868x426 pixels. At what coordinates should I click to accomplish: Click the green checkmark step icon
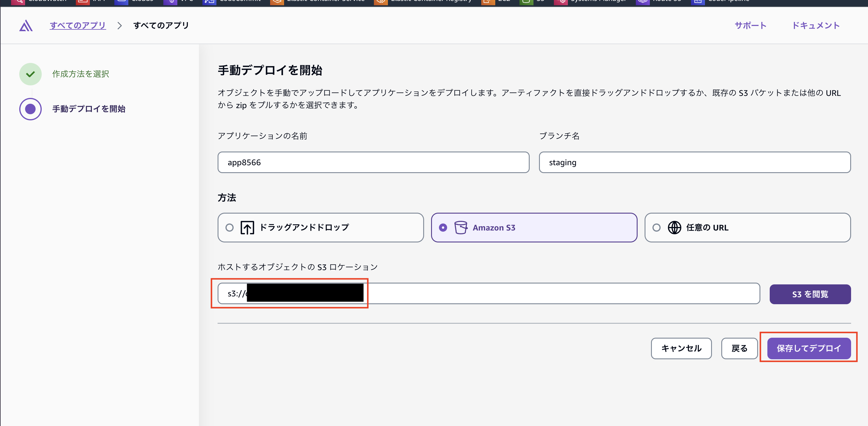coord(30,74)
